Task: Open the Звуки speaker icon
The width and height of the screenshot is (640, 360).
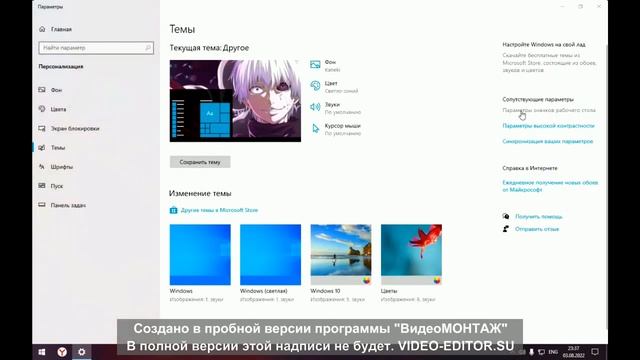Action: pos(315,107)
